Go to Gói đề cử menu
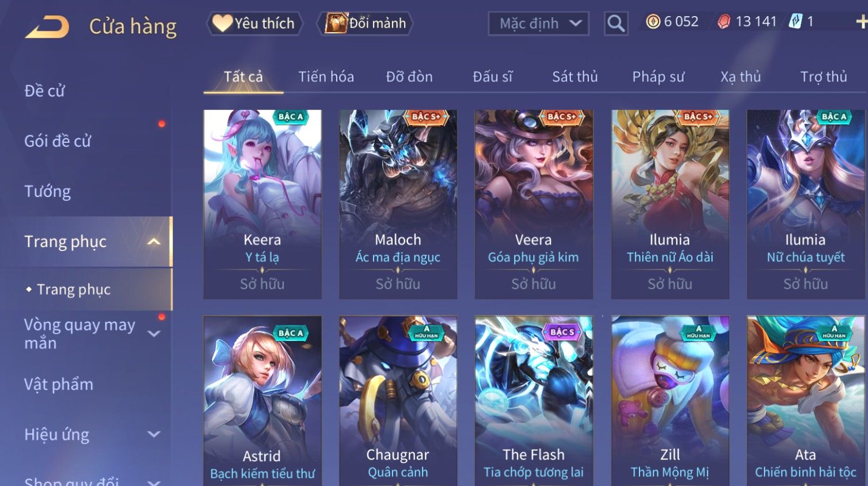The width and height of the screenshot is (868, 486). (x=58, y=141)
